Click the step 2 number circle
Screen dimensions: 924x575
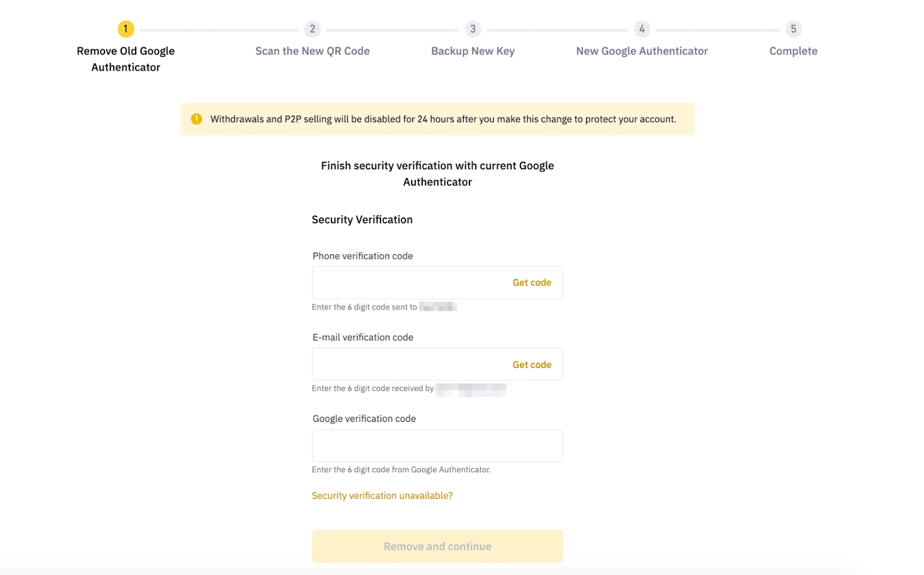point(312,29)
